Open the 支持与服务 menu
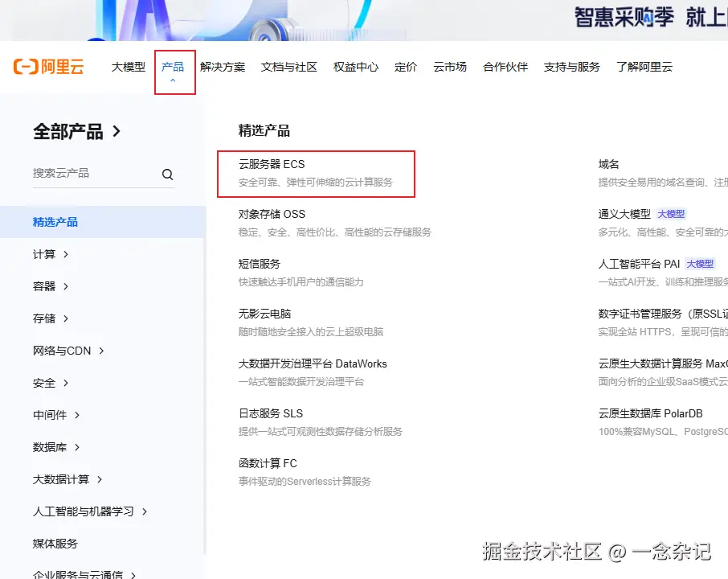728x579 pixels. click(571, 67)
